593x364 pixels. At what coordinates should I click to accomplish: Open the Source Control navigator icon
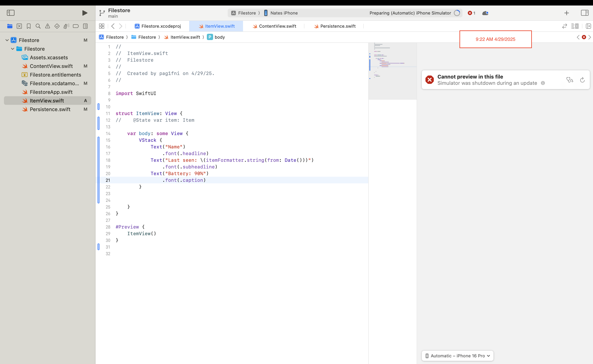click(19, 26)
